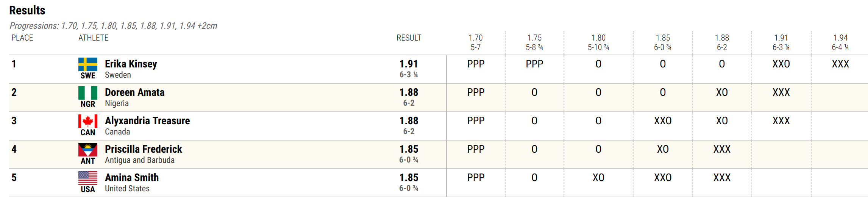Click the ATHLETE column header
Image resolution: width=868 pixels, height=197 pixels.
[93, 38]
